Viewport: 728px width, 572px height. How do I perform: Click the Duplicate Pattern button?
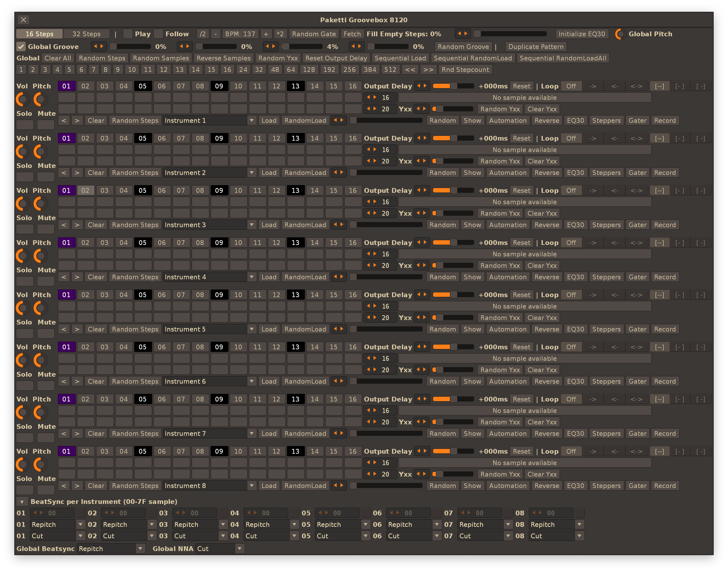click(x=535, y=46)
